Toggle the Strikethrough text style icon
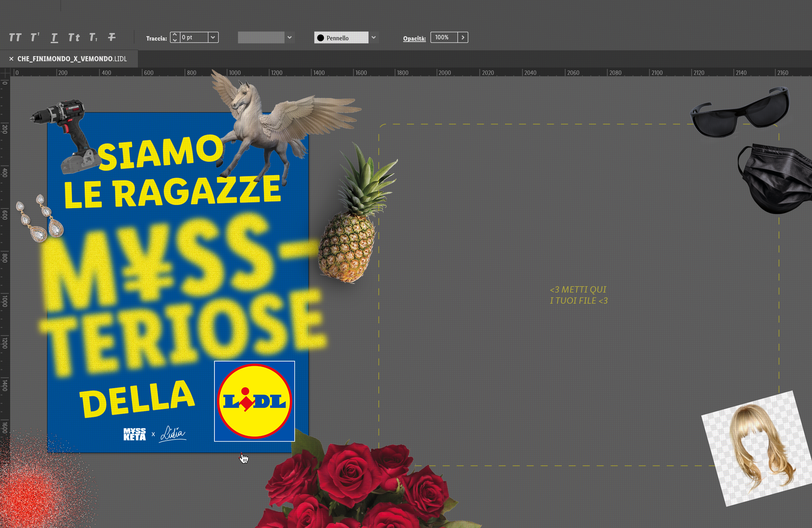This screenshot has width=812, height=528. pyautogui.click(x=112, y=37)
